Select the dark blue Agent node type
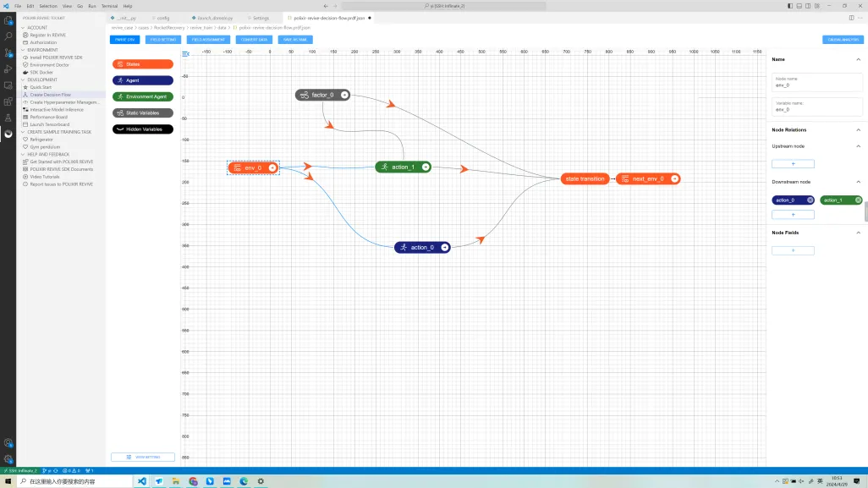This screenshot has width=868, height=488. [x=143, y=80]
